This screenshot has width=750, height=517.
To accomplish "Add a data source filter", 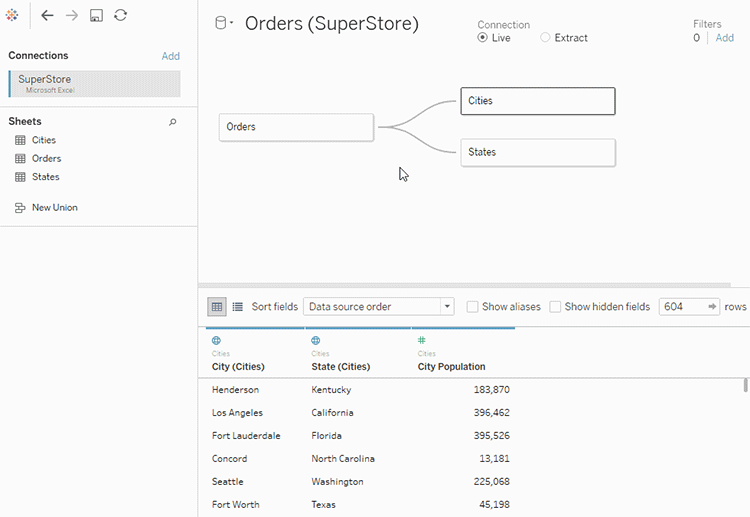I will coord(724,38).
